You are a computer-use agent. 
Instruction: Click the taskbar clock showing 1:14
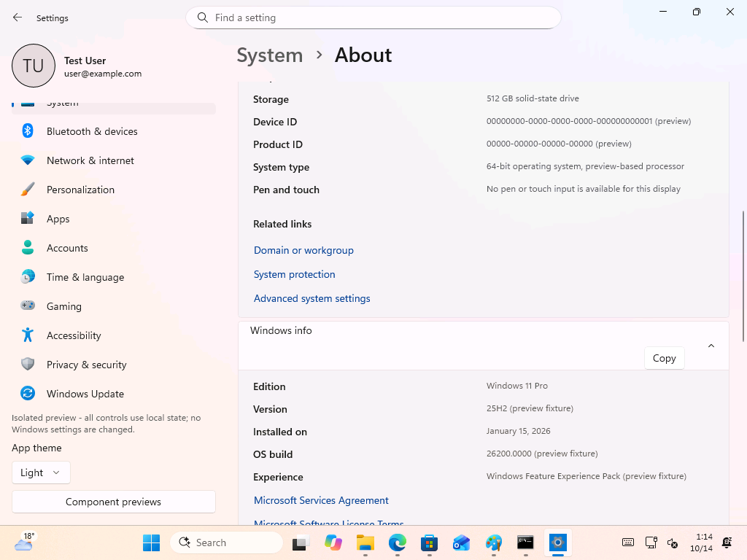(701, 542)
